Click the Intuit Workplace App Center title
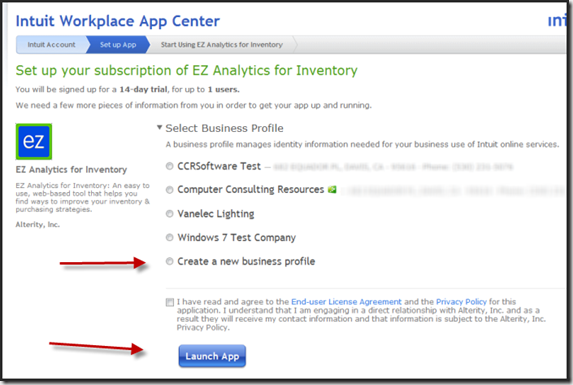Image resolution: width=573 pixels, height=385 pixels. click(x=118, y=21)
